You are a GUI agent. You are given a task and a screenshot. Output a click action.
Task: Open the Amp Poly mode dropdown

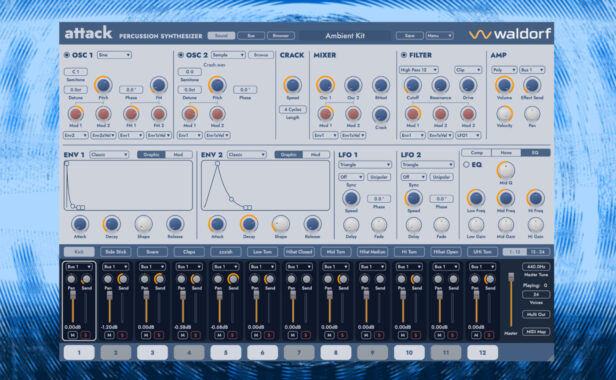pos(504,70)
